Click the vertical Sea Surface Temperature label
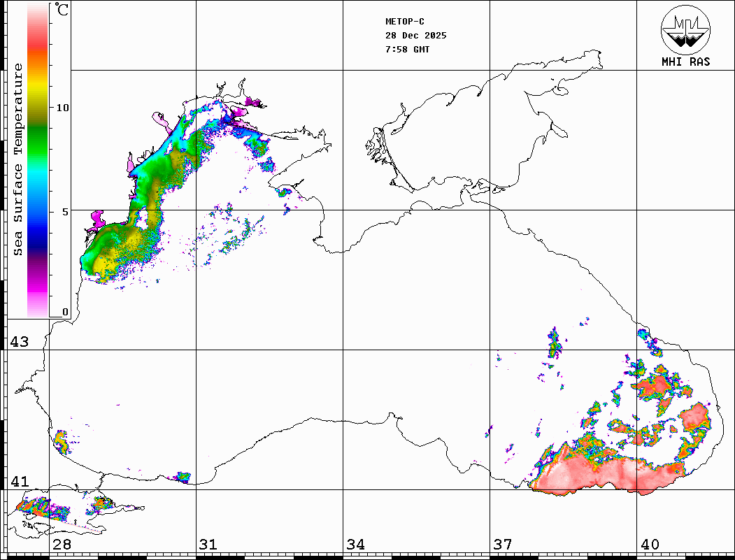Screen dimensions: 735x560 [18, 159]
